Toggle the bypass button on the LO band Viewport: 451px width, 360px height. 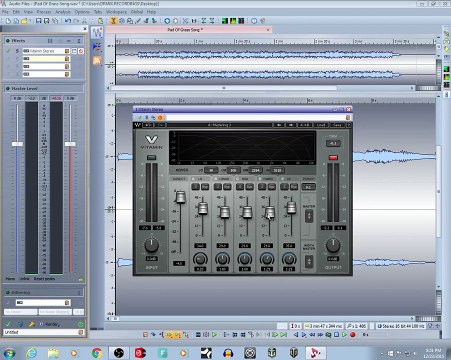(x=205, y=187)
